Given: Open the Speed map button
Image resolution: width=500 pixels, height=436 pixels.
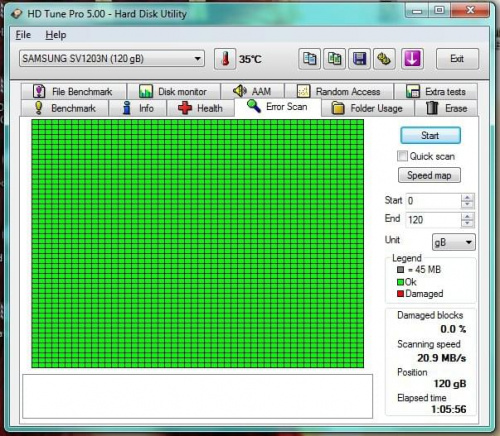Looking at the screenshot, I should coord(429,175).
